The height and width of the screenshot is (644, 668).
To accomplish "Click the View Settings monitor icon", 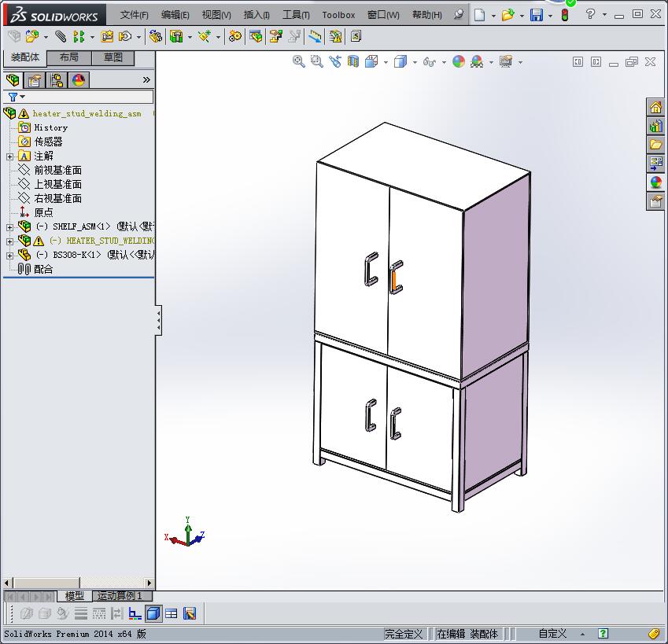I will click(x=506, y=61).
